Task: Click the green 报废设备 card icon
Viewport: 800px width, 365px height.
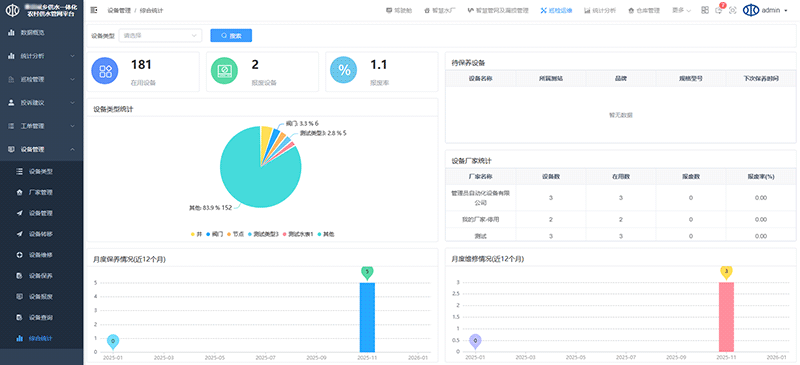Action: click(x=224, y=70)
